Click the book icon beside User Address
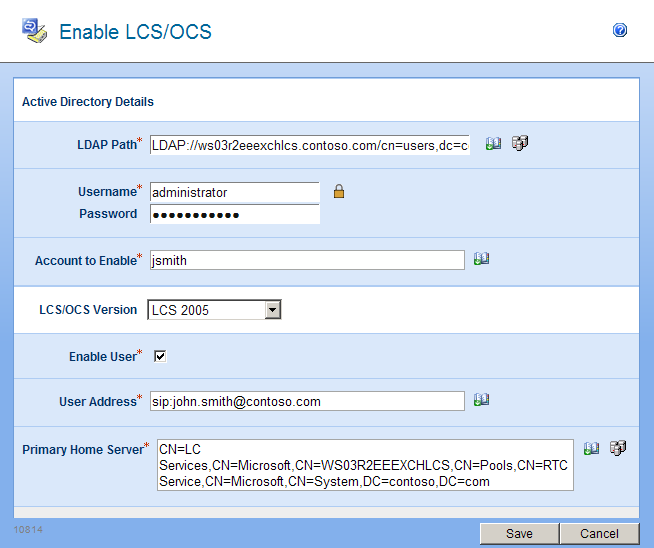Screen dimensions: 654x548 (481, 400)
